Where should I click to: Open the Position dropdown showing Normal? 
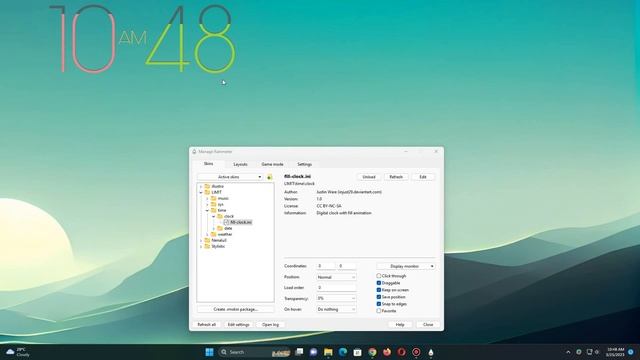336,277
